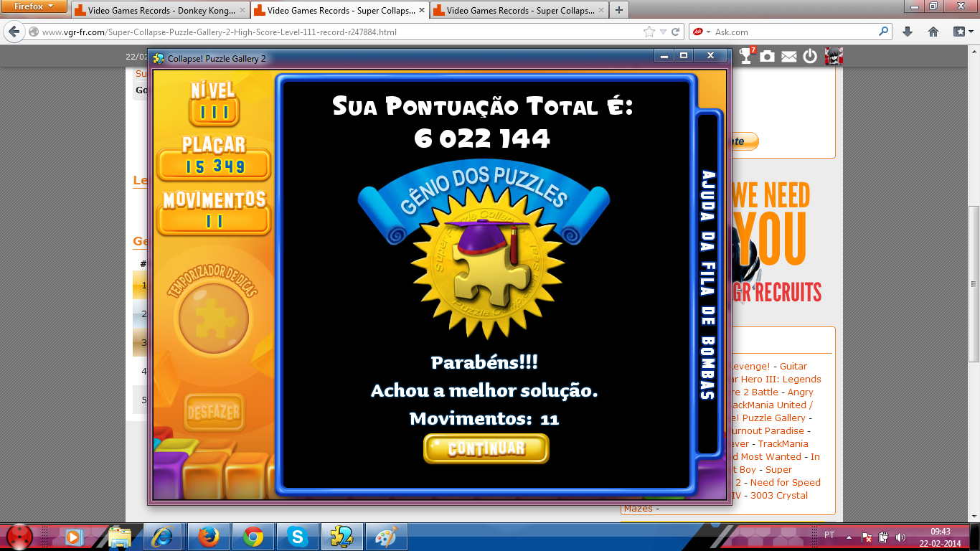Screen dimensions: 980x551
Task: Show hidden system tray icons
Action: coord(849,536)
